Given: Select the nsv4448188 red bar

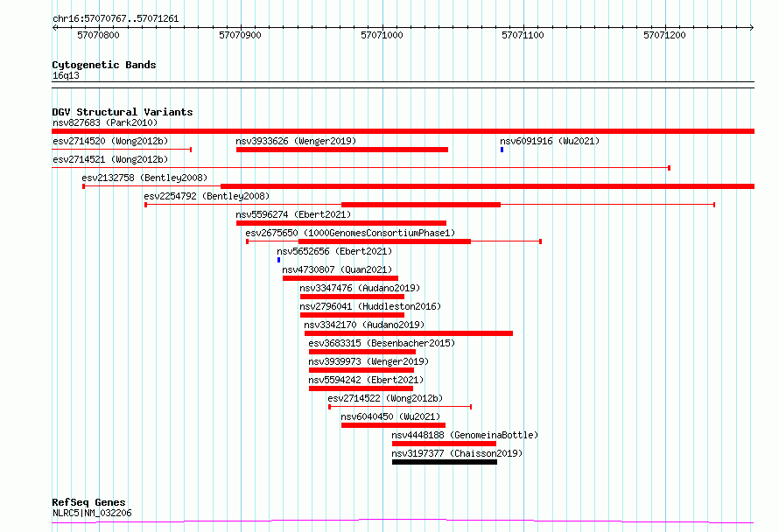Looking at the screenshot, I should [444, 444].
